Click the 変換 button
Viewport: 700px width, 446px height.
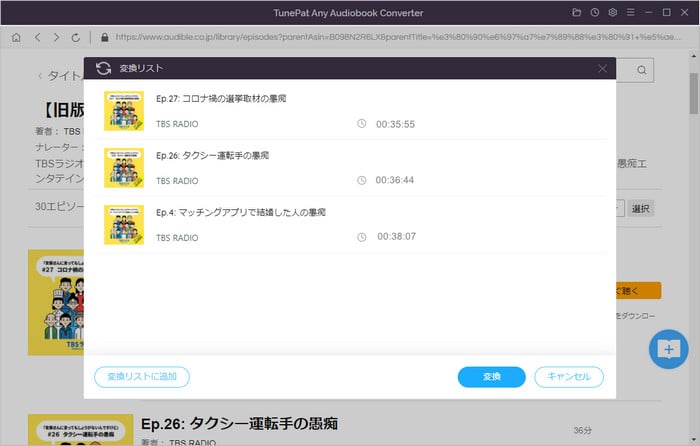(x=492, y=377)
